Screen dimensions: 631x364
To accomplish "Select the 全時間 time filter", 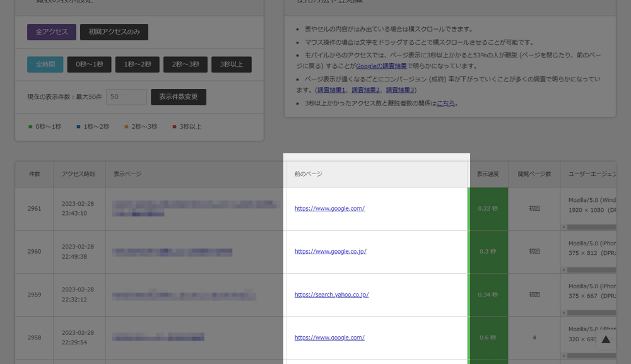I will (x=45, y=64).
